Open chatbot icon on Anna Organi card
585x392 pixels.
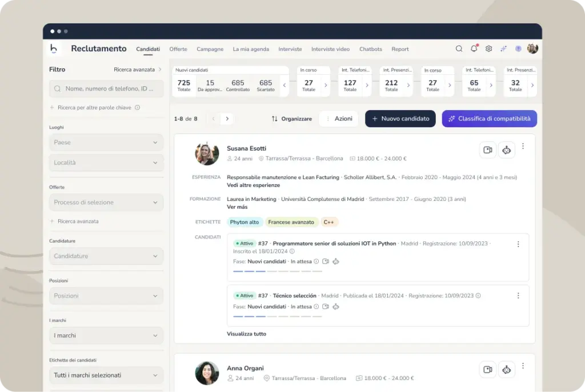506,370
